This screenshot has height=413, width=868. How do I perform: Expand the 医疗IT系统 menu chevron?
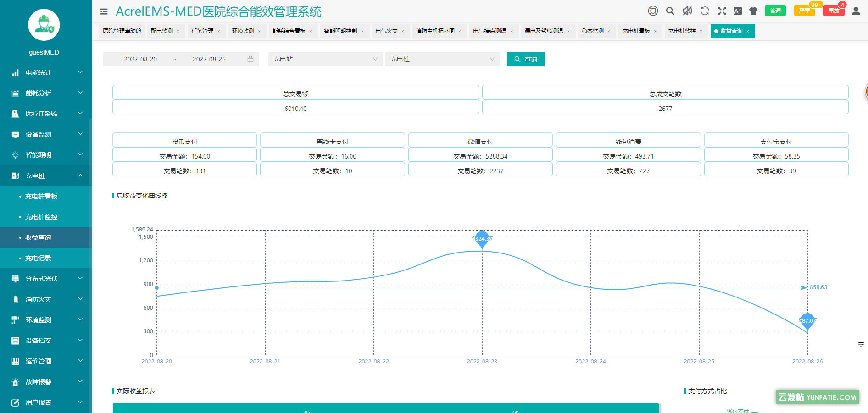(x=80, y=113)
